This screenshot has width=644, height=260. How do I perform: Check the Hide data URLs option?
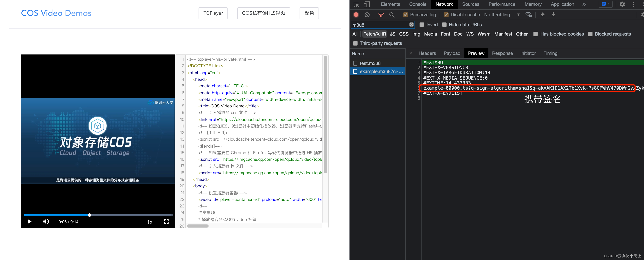pyautogui.click(x=444, y=25)
